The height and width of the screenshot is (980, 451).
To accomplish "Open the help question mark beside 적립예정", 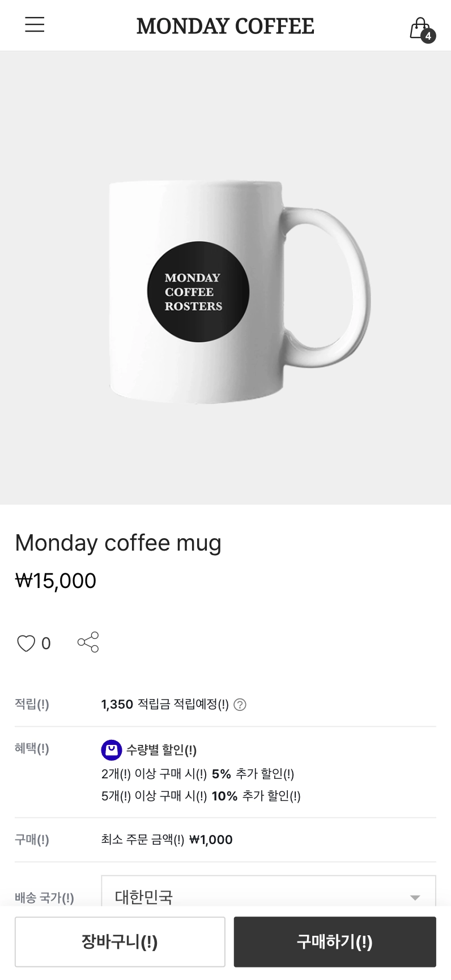I will [240, 704].
